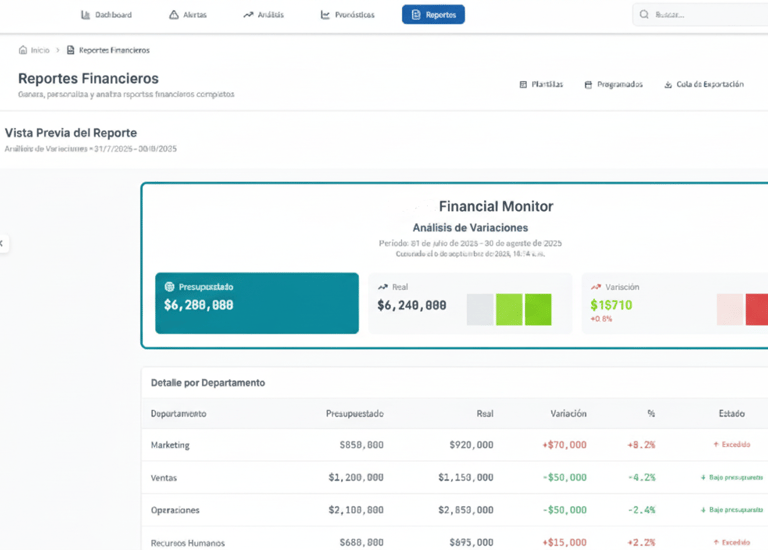Screen dimensions: 768x550
Task: Open Programados button
Action: pyautogui.click(x=613, y=84)
